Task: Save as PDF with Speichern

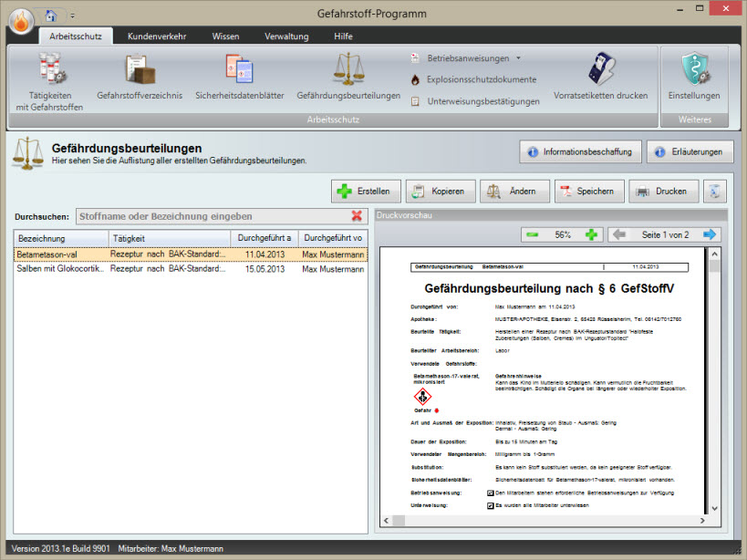Action: click(x=589, y=192)
